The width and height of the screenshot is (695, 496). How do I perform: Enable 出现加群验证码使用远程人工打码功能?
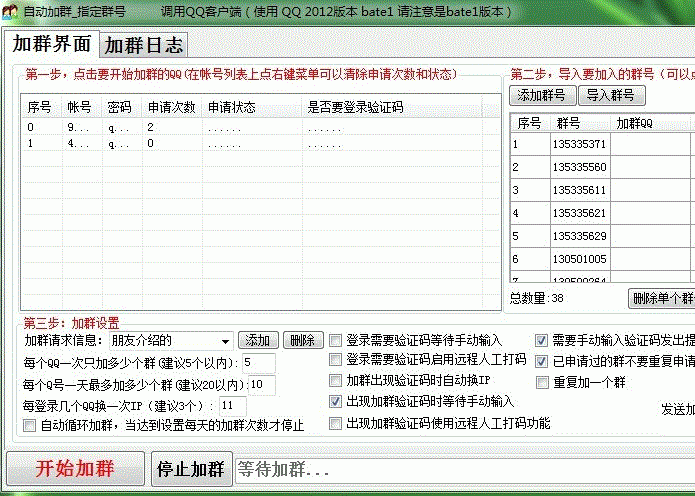[336, 423]
